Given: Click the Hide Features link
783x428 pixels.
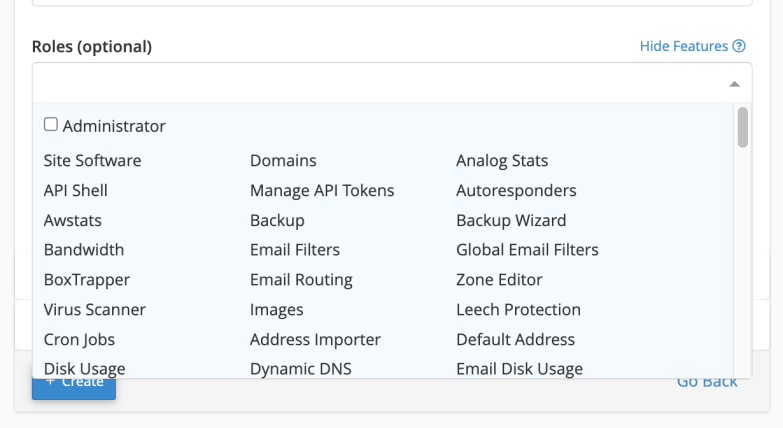Looking at the screenshot, I should (684, 46).
